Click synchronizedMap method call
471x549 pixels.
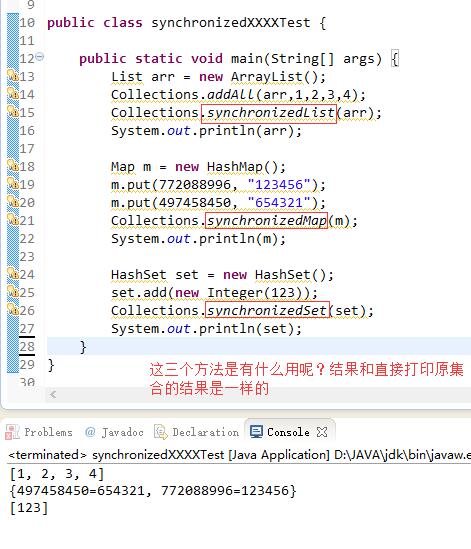coord(266,221)
